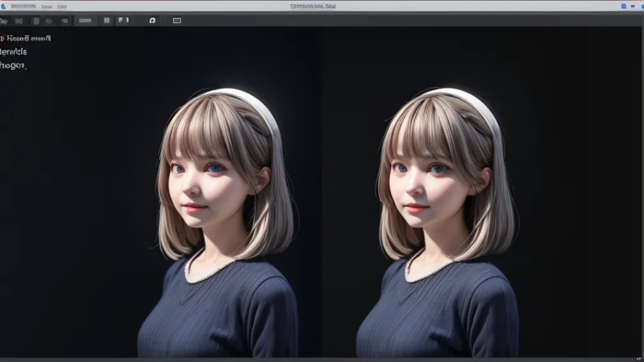The height and width of the screenshot is (362, 644).
Task: Click the grey circle icon in toolbar
Action: (x=49, y=21)
